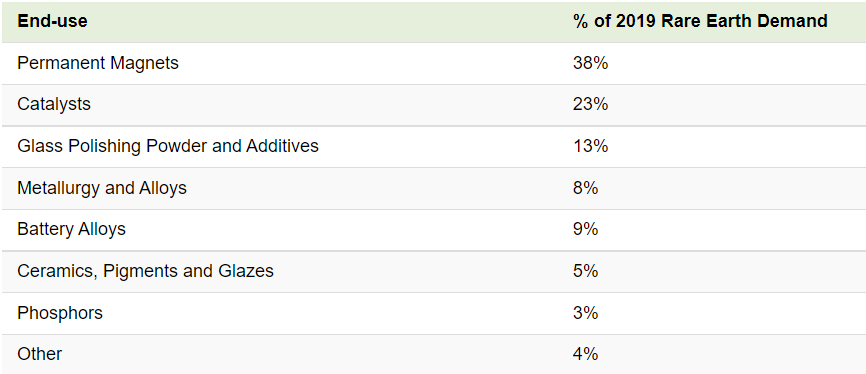This screenshot has height=374, width=866.
Task: Click the Other row label
Action: [40, 354]
